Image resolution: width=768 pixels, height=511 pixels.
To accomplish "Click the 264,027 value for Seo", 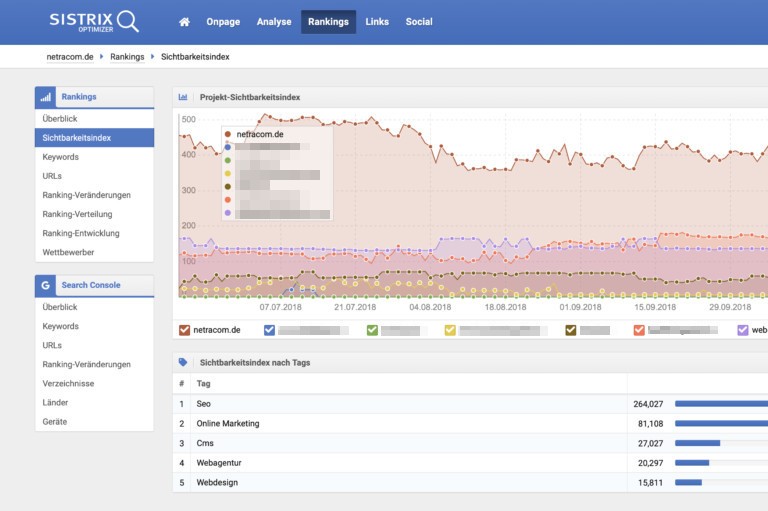I will [x=648, y=404].
